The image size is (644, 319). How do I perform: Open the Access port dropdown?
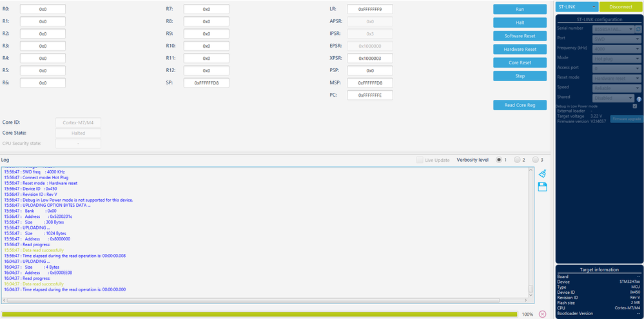pyautogui.click(x=617, y=68)
